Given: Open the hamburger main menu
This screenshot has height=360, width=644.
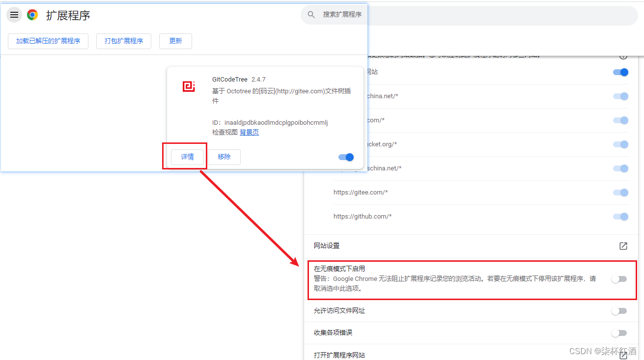Looking at the screenshot, I should click(x=14, y=15).
